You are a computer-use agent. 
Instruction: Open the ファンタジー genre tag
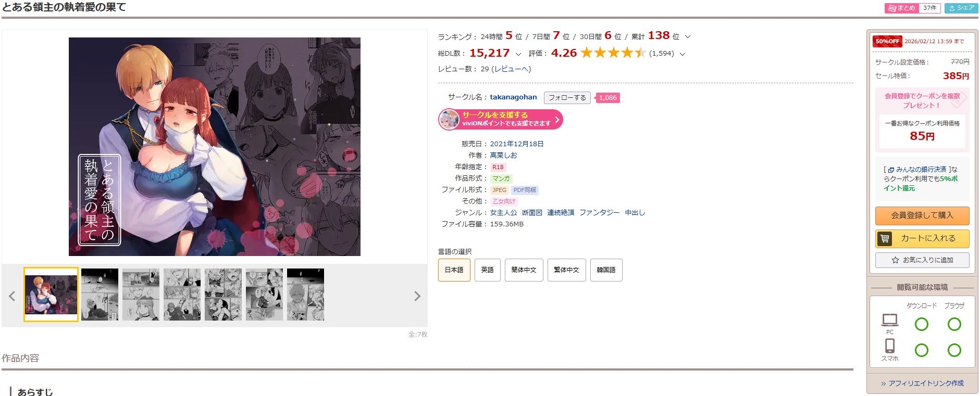600,213
